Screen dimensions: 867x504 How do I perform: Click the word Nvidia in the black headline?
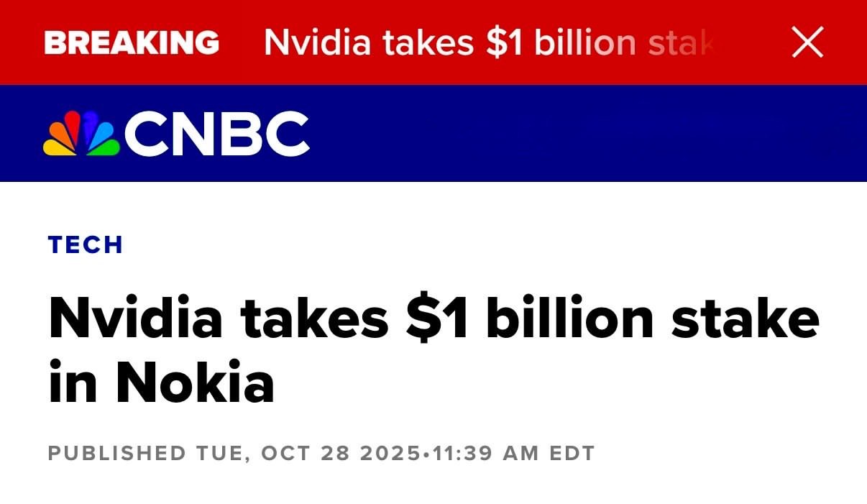[x=136, y=316]
